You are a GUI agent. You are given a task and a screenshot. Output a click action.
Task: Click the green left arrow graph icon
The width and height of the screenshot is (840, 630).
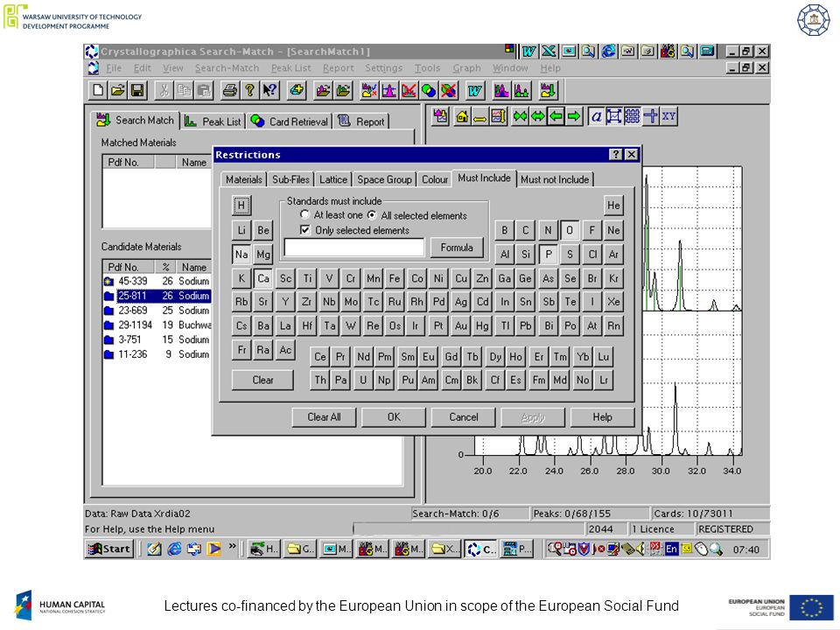tap(556, 116)
